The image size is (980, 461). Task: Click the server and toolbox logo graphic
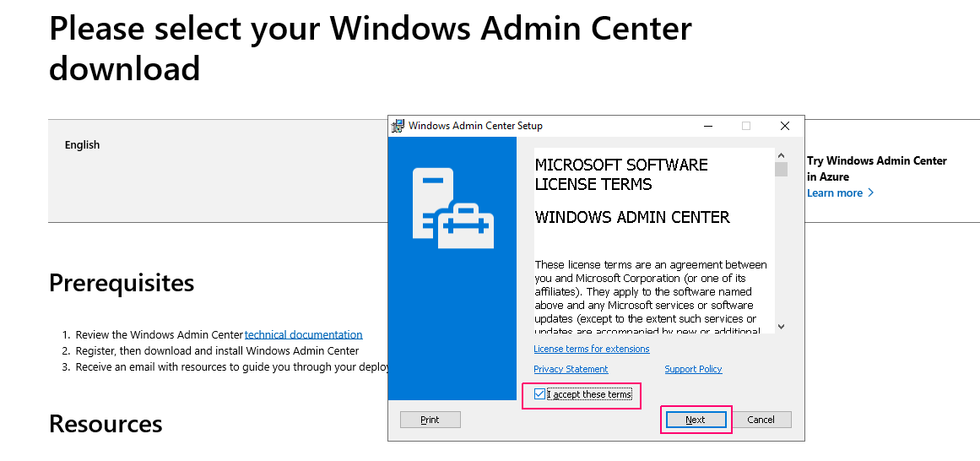[453, 209]
